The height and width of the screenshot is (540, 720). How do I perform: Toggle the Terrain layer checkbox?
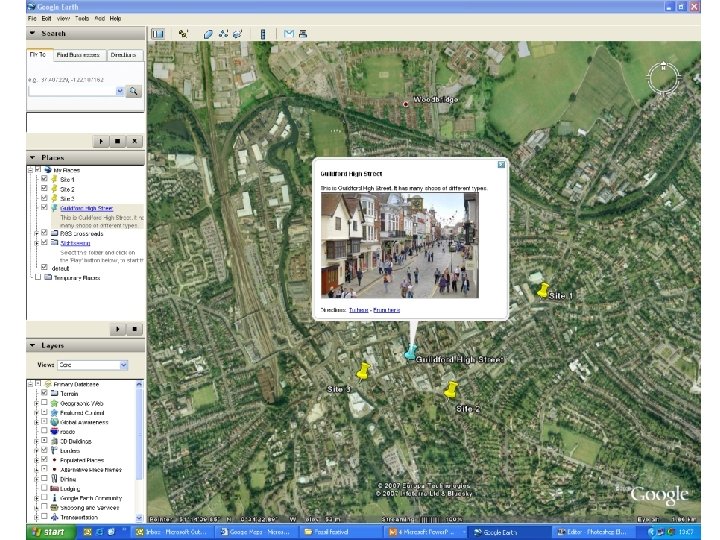[43, 394]
